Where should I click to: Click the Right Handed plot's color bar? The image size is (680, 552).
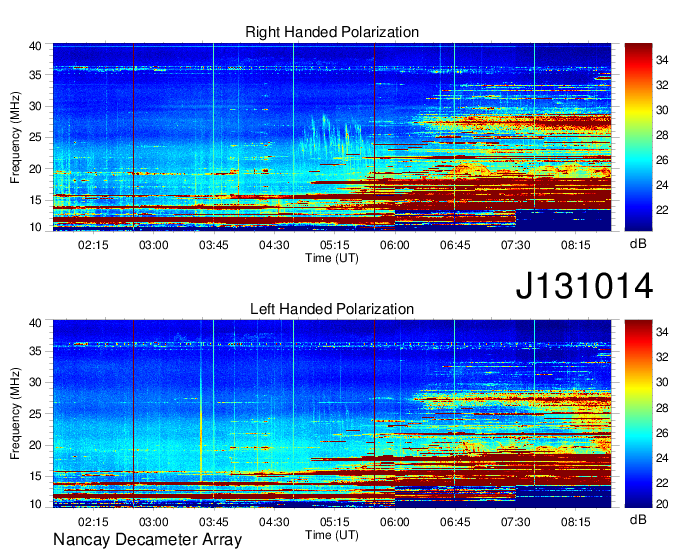pos(638,137)
